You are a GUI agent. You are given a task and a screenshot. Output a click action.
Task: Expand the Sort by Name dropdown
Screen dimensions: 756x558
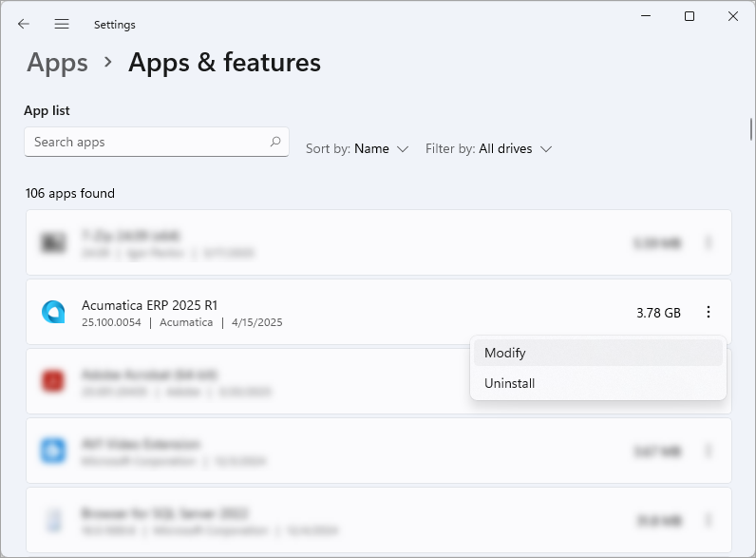click(x=357, y=149)
